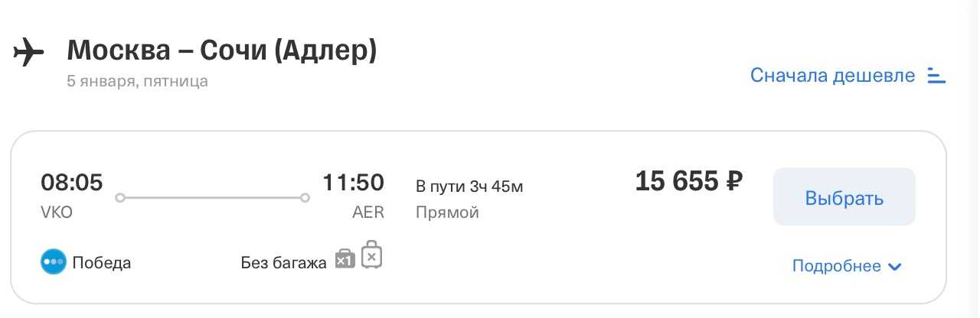Click the date "5 января, пятница"

click(137, 81)
